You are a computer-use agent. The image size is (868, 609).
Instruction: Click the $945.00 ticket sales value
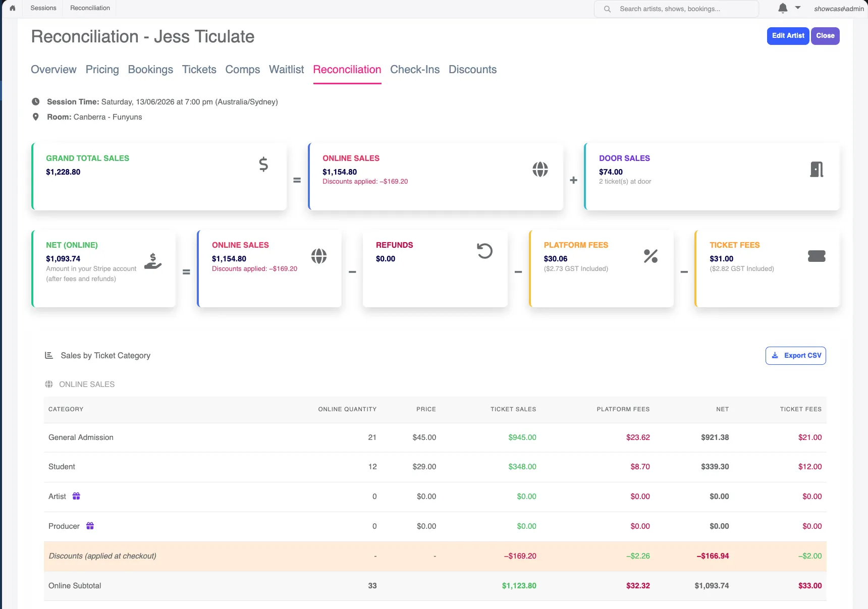522,437
